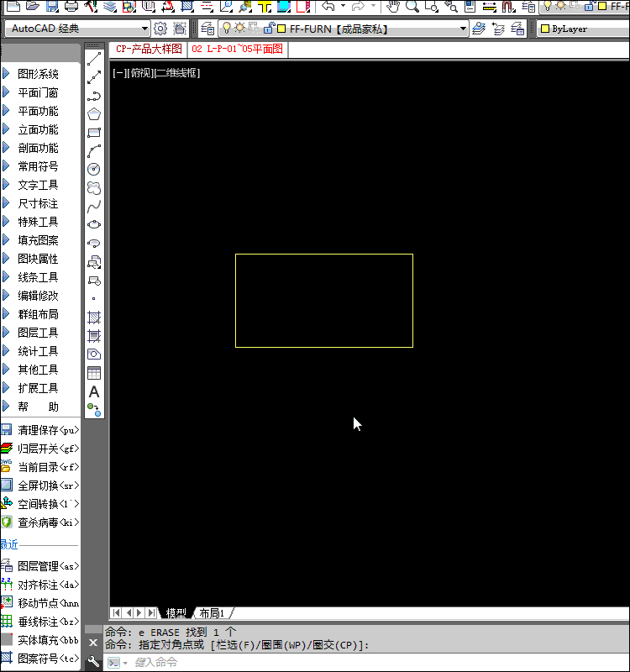The image size is (630, 672).
Task: Select the Multiline Text tool
Action: (x=94, y=391)
